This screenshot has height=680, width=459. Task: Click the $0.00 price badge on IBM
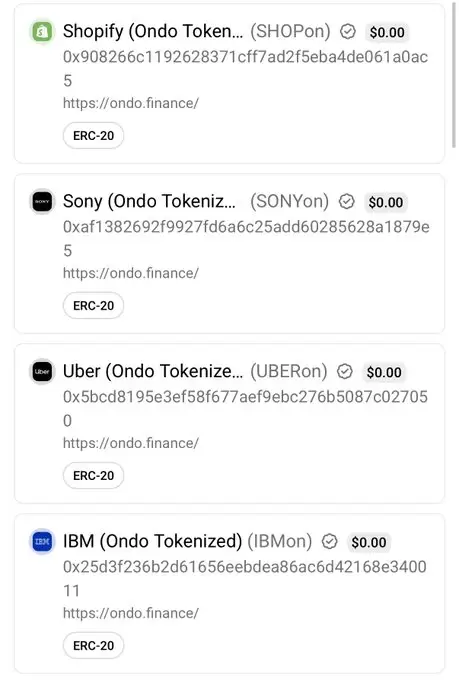[369, 542]
